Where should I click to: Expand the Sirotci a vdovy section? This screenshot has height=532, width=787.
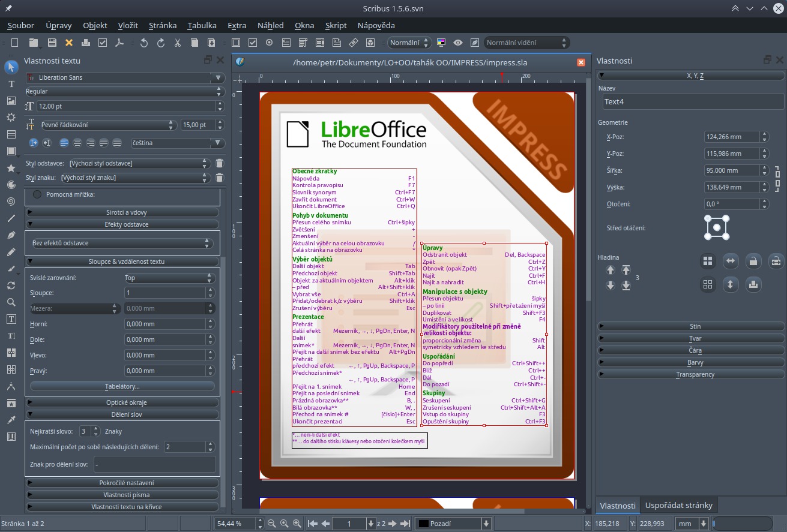tap(122, 212)
